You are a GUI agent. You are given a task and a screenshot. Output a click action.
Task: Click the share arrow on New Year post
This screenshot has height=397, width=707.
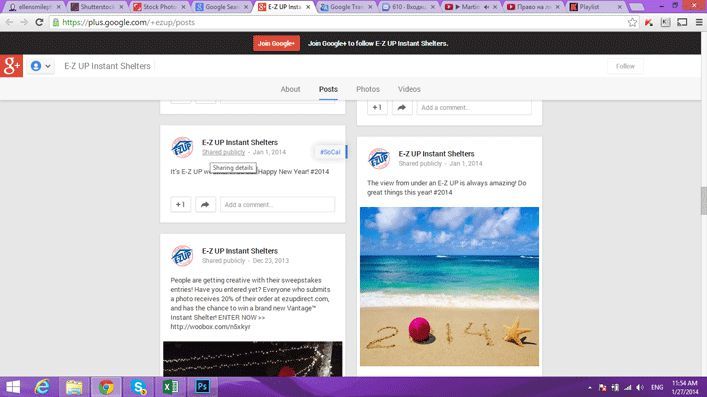click(205, 204)
